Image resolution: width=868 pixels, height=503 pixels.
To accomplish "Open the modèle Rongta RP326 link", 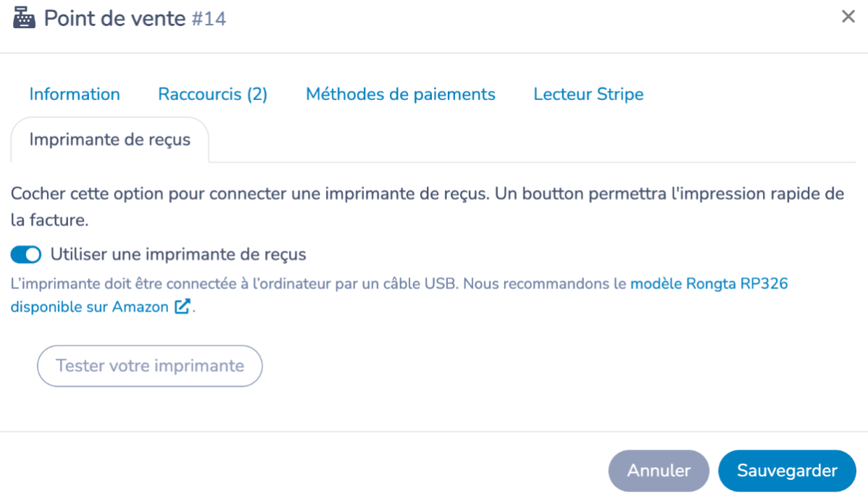I will tap(709, 283).
